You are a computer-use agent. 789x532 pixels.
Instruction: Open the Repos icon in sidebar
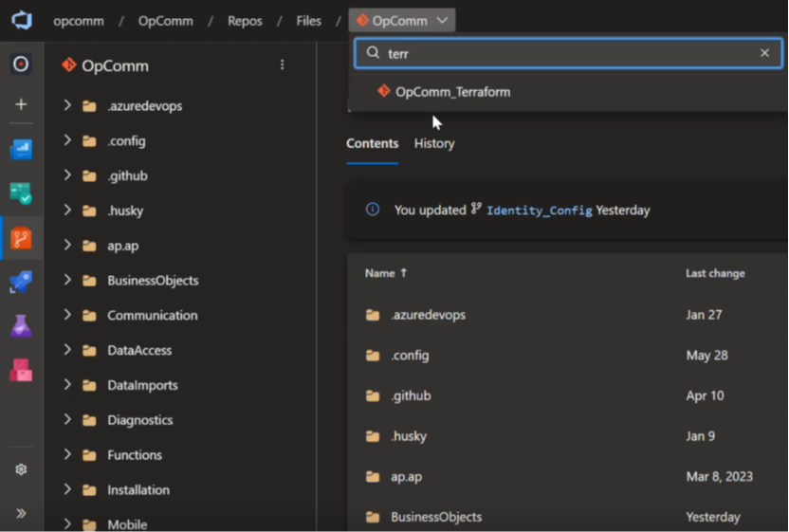(x=21, y=239)
